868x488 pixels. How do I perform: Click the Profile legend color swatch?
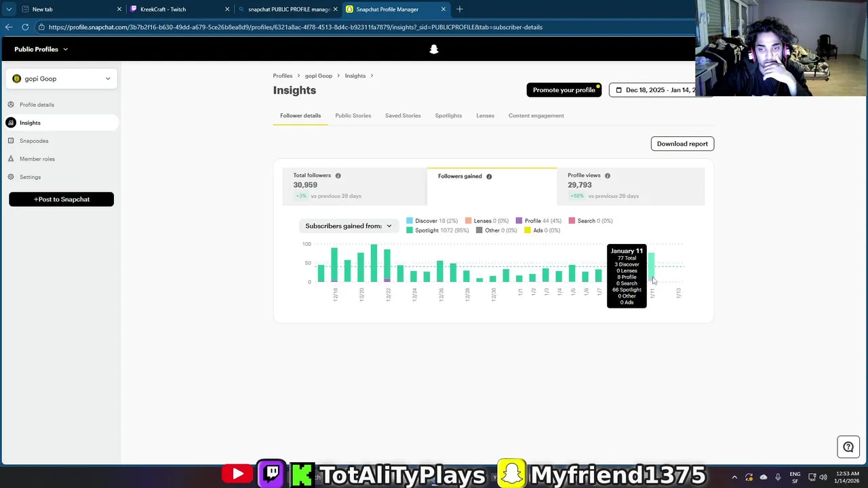click(519, 221)
